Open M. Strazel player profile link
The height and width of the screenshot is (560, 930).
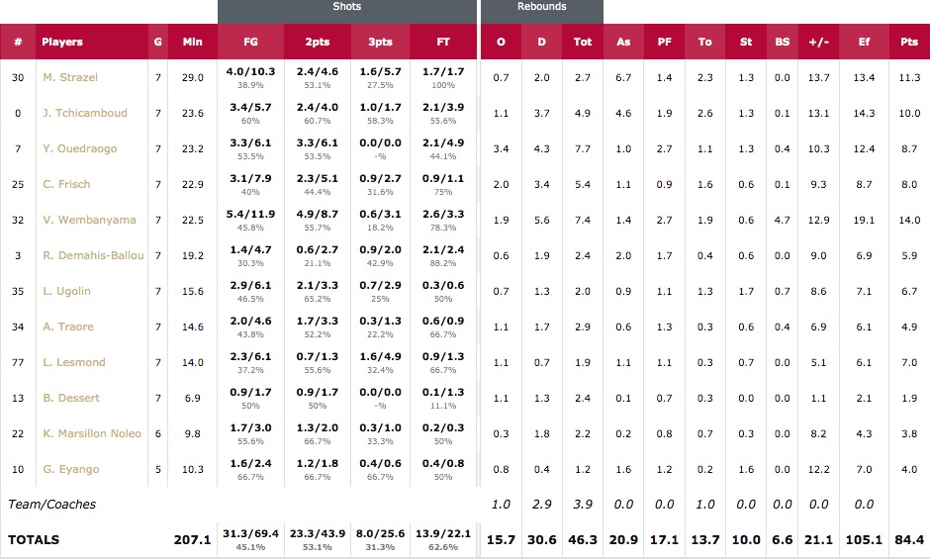[x=69, y=77]
